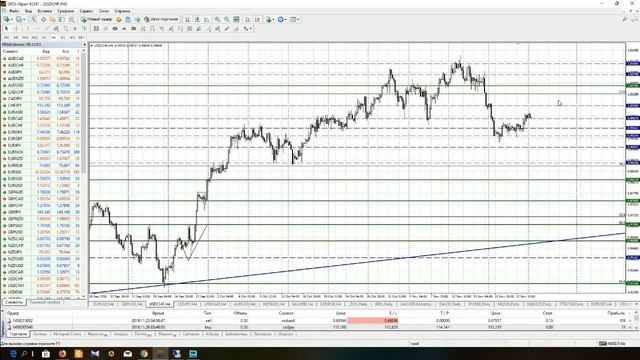Switch to Тиковый график tab
The image size is (640, 360).
45,302
